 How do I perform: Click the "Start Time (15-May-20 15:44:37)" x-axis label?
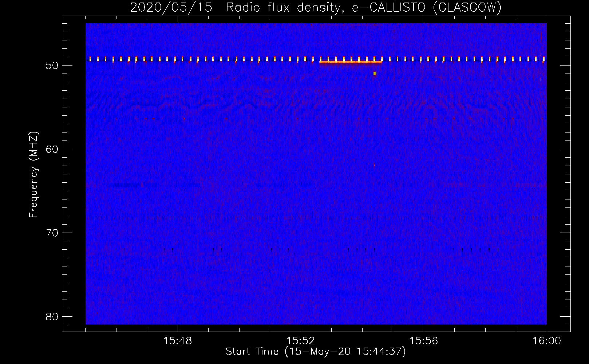click(316, 352)
